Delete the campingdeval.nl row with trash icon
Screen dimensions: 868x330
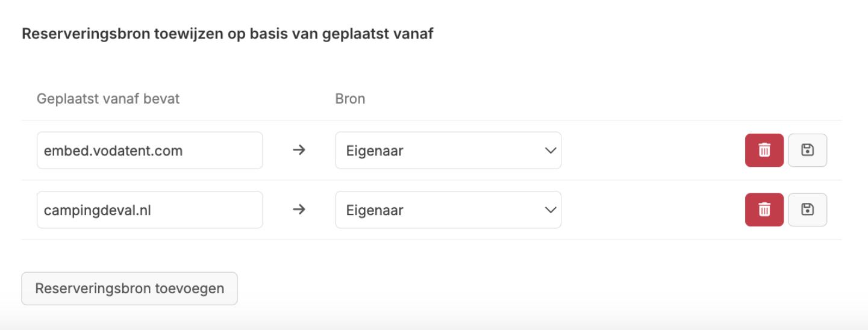(x=764, y=210)
